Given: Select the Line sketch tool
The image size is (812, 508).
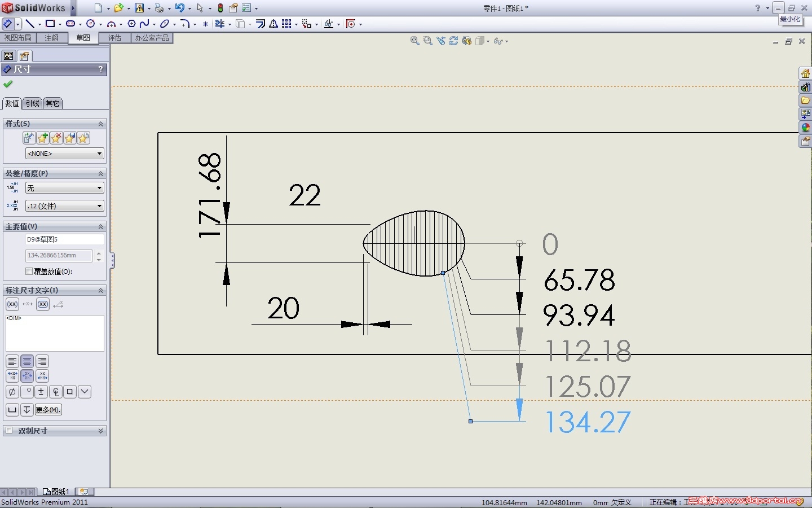Looking at the screenshot, I should click(30, 24).
